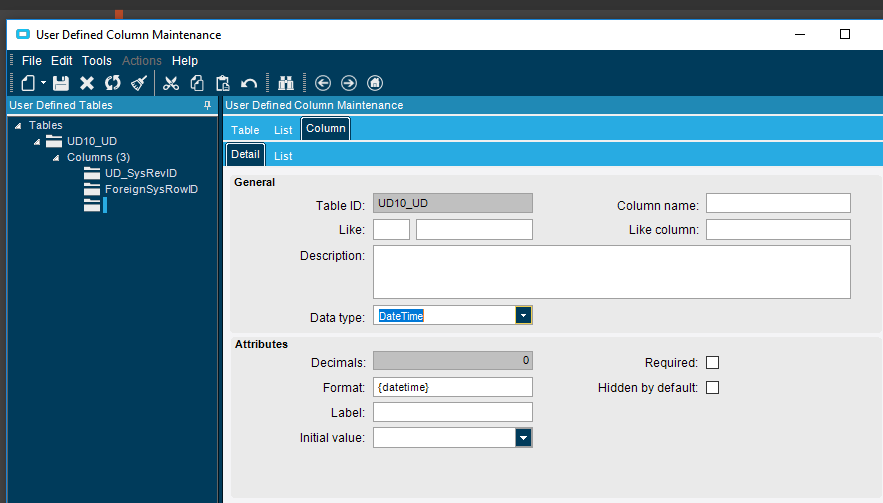Click the Clear broom icon
The width and height of the screenshot is (883, 503).
139,83
